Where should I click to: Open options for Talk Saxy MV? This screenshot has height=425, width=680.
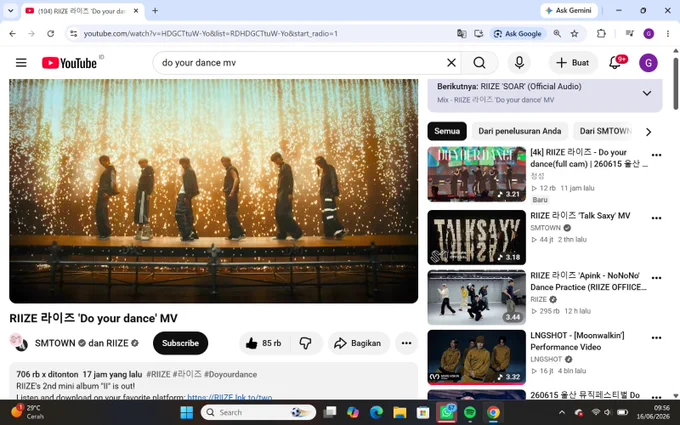[656, 218]
